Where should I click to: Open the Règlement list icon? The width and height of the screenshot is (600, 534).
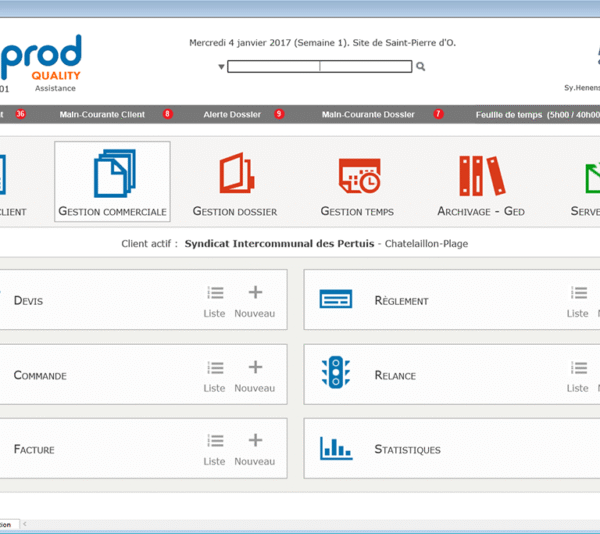(x=579, y=293)
